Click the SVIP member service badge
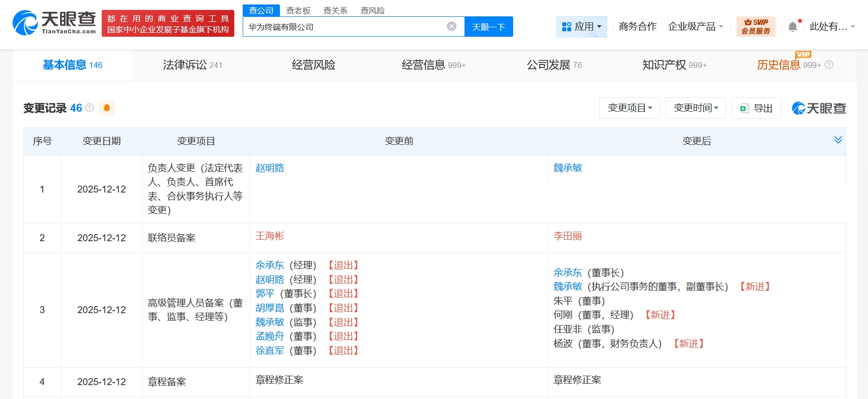The width and height of the screenshot is (868, 399). (755, 27)
